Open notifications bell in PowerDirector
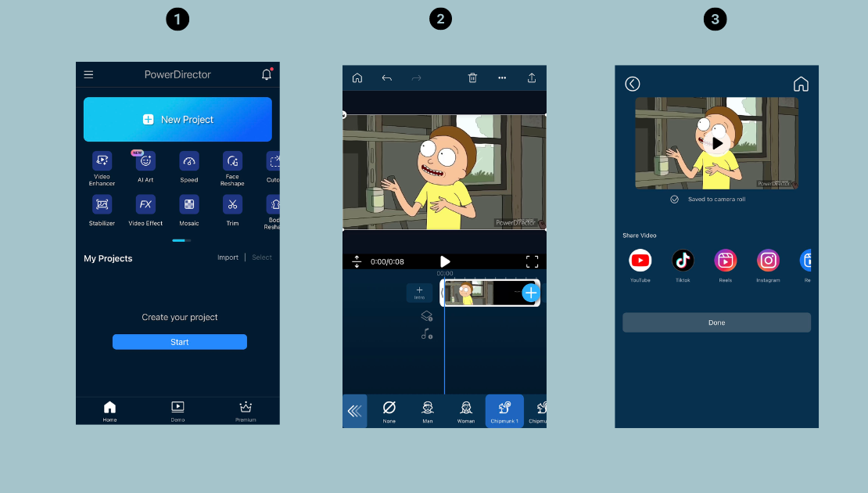The height and width of the screenshot is (493, 868). point(267,74)
